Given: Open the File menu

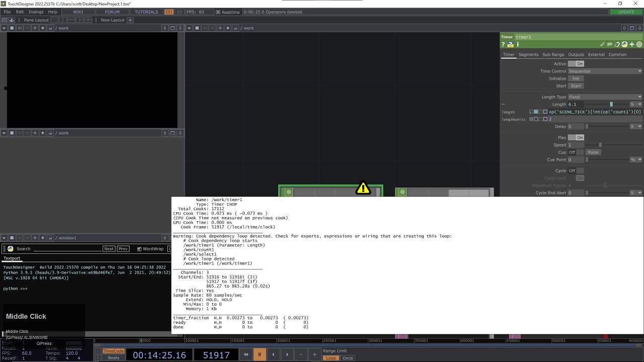Looking at the screenshot, I should click(7, 12).
